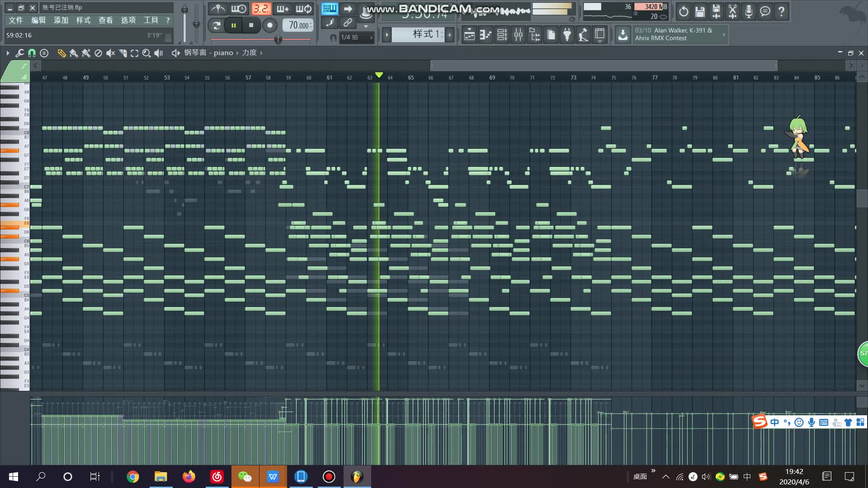
Task: Select the Delete tool
Action: pos(98,53)
